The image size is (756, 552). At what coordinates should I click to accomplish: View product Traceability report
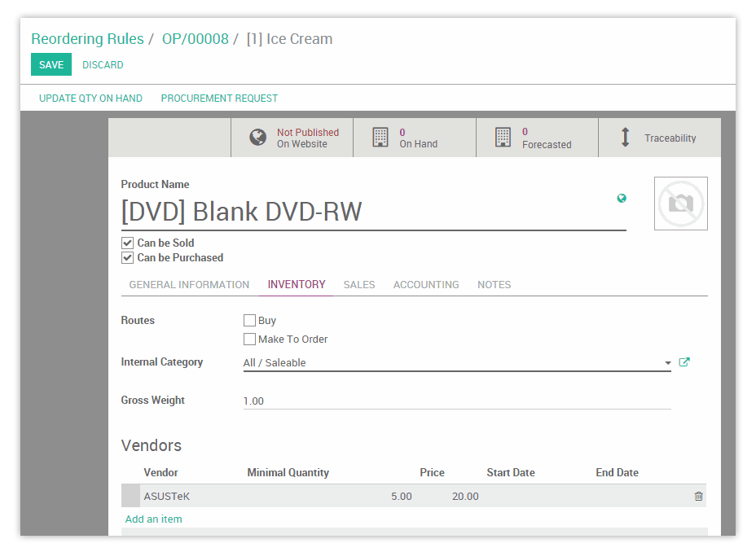[x=660, y=138]
